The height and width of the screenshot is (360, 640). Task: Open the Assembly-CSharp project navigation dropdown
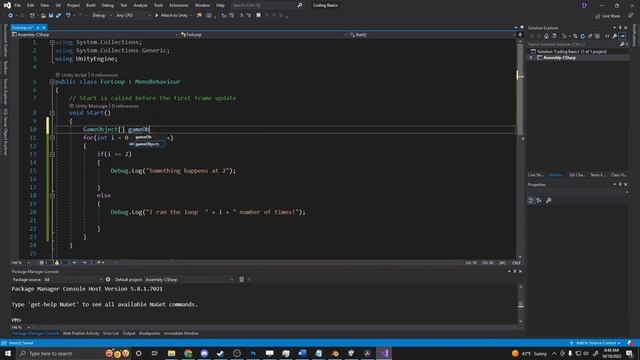[95, 35]
